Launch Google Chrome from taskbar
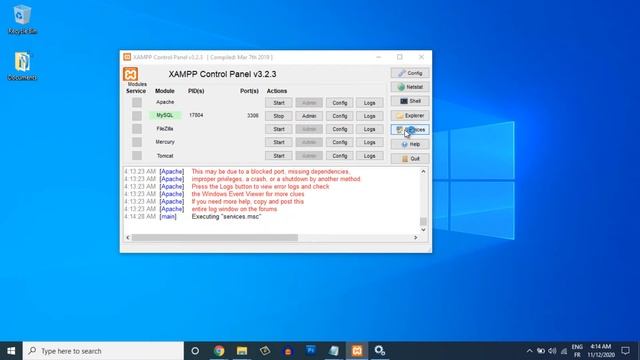640x360 pixels. point(219,351)
